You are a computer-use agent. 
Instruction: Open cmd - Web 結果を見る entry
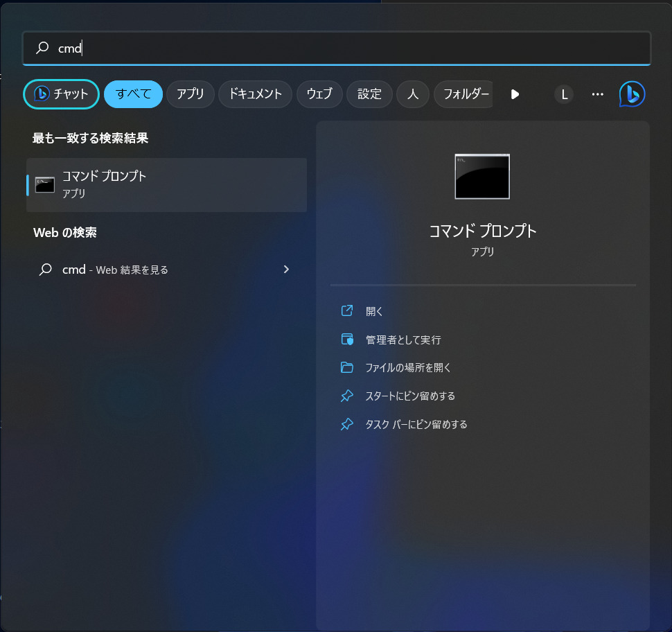point(167,270)
